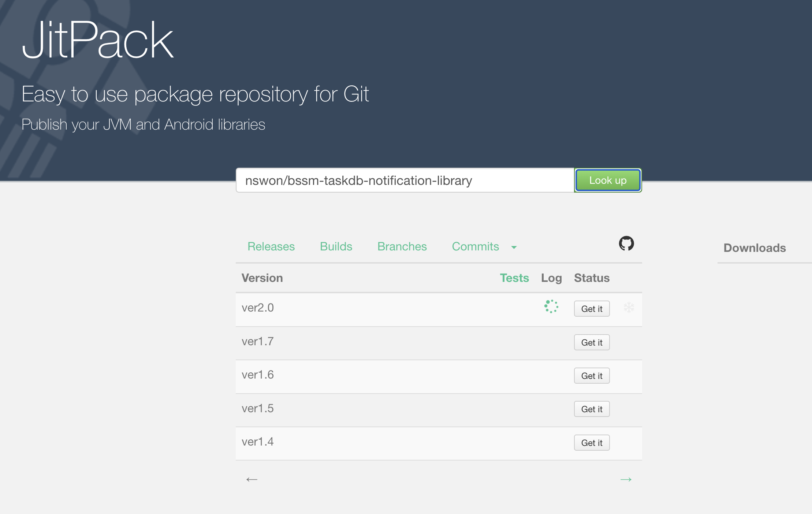Viewport: 812px width, 514px height.
Task: Click Get it for ver2.0
Action: pyautogui.click(x=592, y=309)
